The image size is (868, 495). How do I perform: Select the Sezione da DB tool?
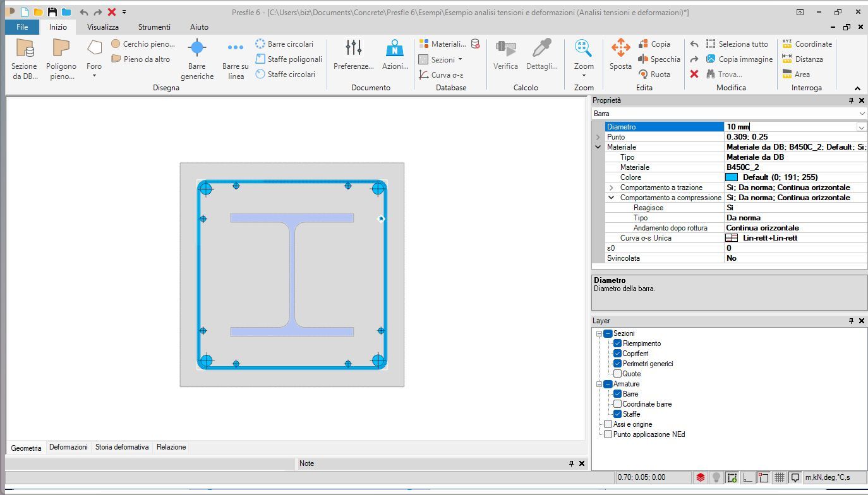click(x=25, y=58)
